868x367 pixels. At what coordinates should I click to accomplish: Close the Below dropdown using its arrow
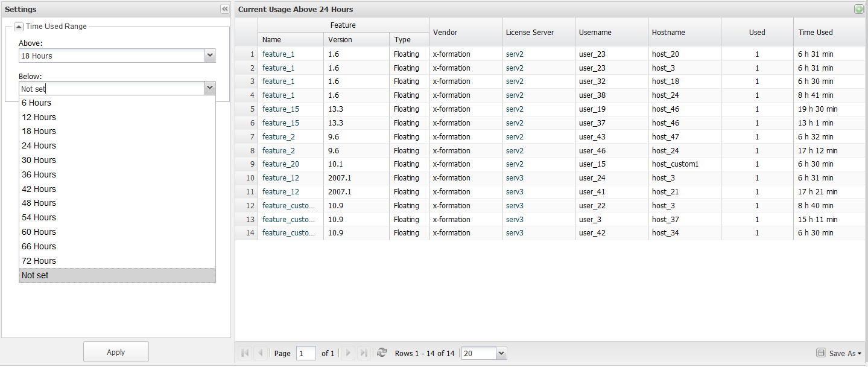tap(210, 89)
